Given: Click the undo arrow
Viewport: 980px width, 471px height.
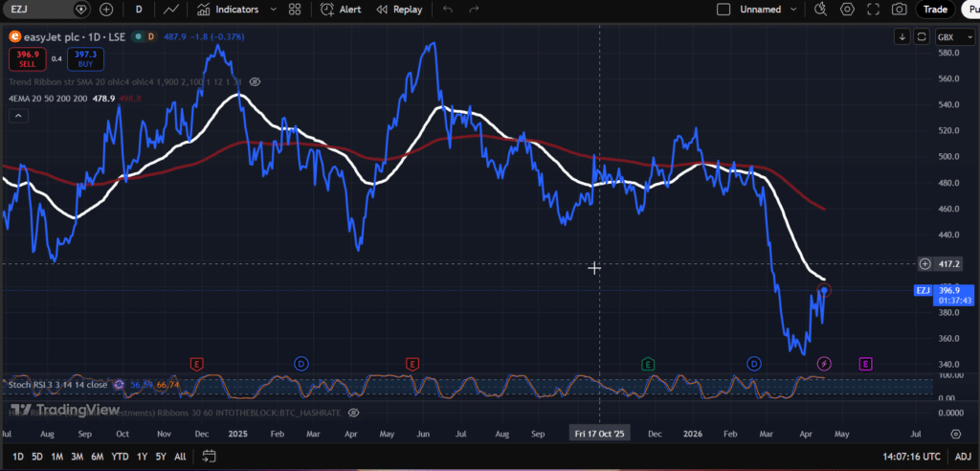Looking at the screenshot, I should (448, 10).
